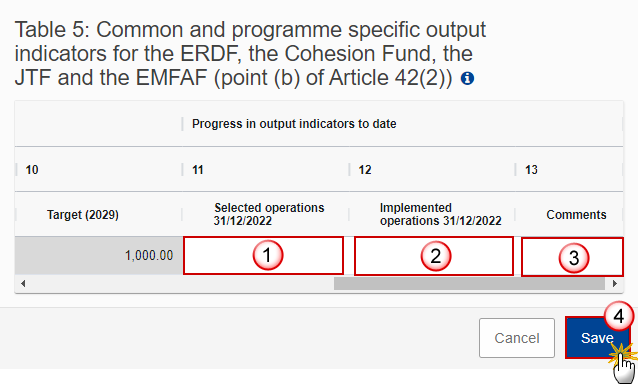This screenshot has width=638, height=386.
Task: Click the right arrow of horizontal scrollbar
Action: (x=614, y=284)
